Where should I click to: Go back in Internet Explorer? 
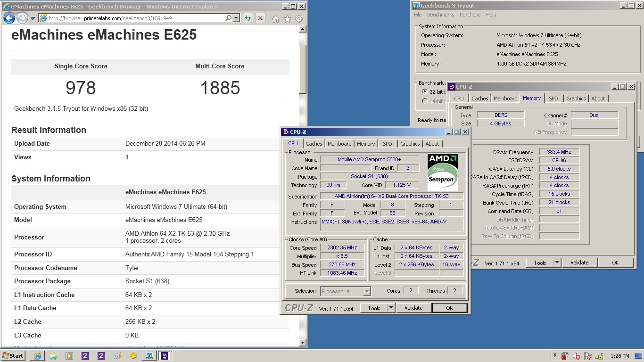(9, 18)
